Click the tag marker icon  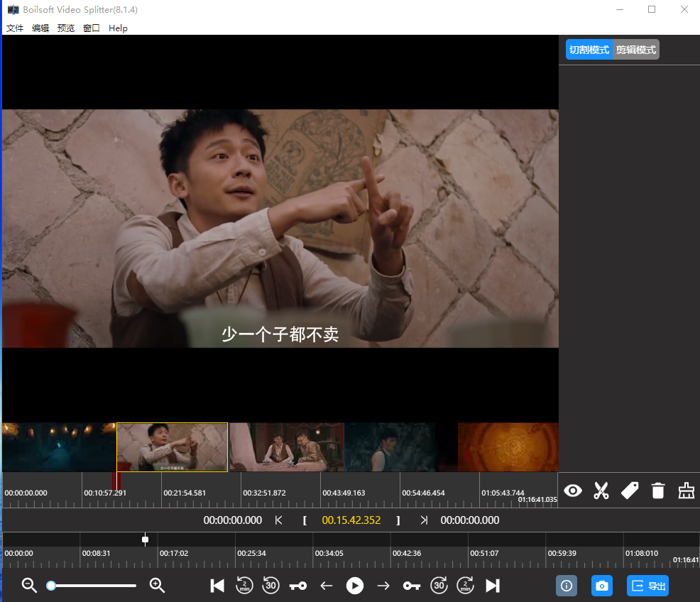point(630,491)
